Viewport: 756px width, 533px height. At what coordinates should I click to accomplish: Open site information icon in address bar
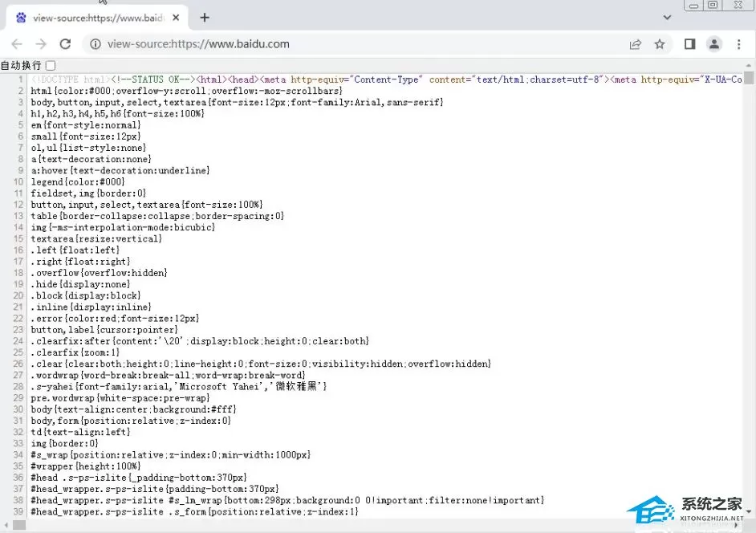click(x=96, y=44)
